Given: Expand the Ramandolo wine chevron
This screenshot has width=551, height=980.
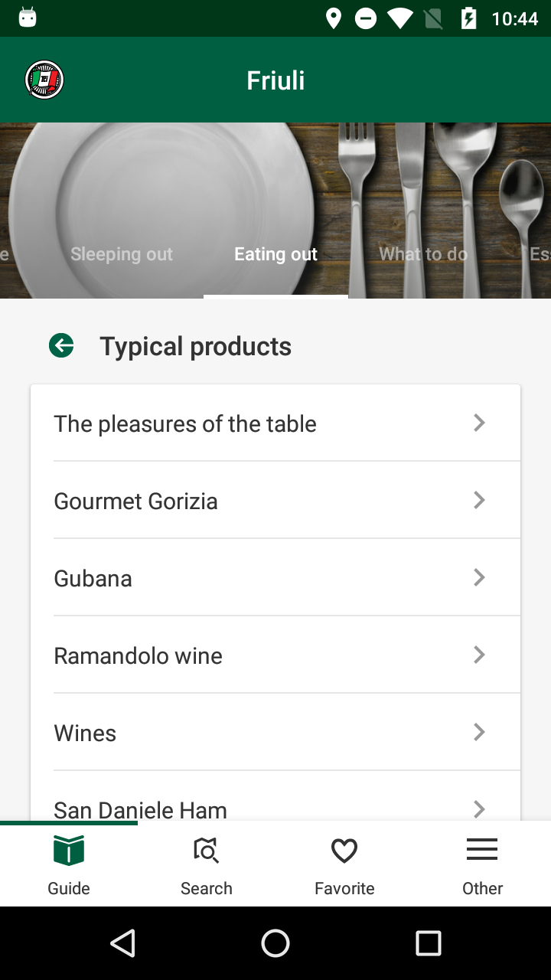Looking at the screenshot, I should (x=479, y=655).
